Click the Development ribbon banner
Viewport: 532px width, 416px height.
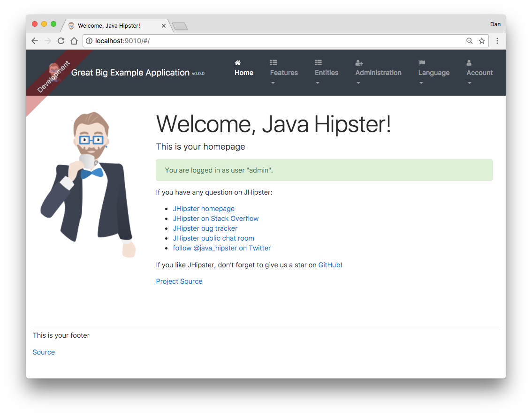53,77
